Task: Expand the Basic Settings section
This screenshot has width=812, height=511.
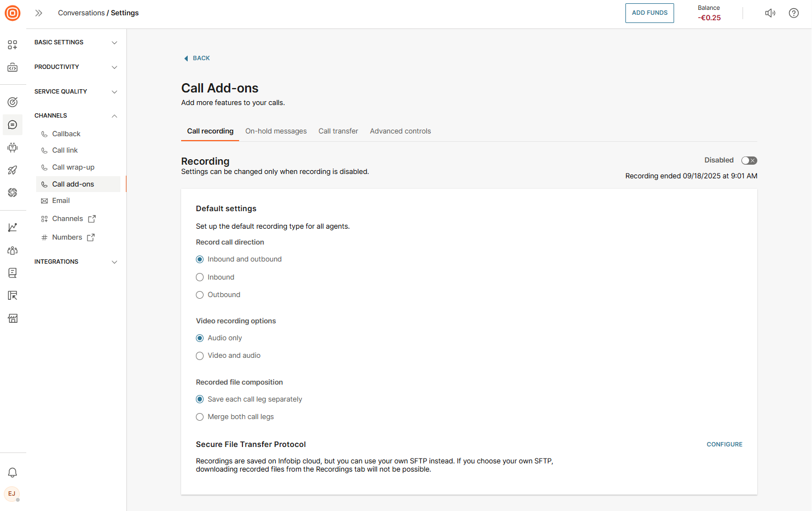Action: [x=76, y=42]
